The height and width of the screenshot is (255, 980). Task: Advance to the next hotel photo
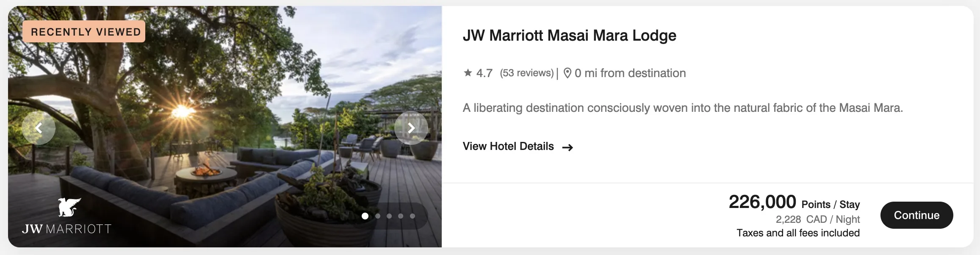click(411, 128)
